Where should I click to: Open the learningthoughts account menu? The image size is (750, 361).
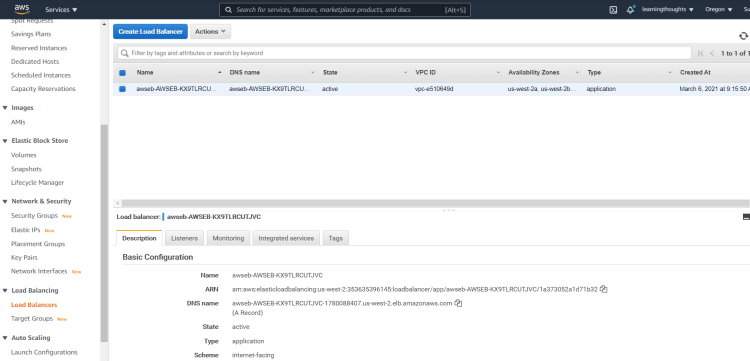pyautogui.click(x=668, y=10)
